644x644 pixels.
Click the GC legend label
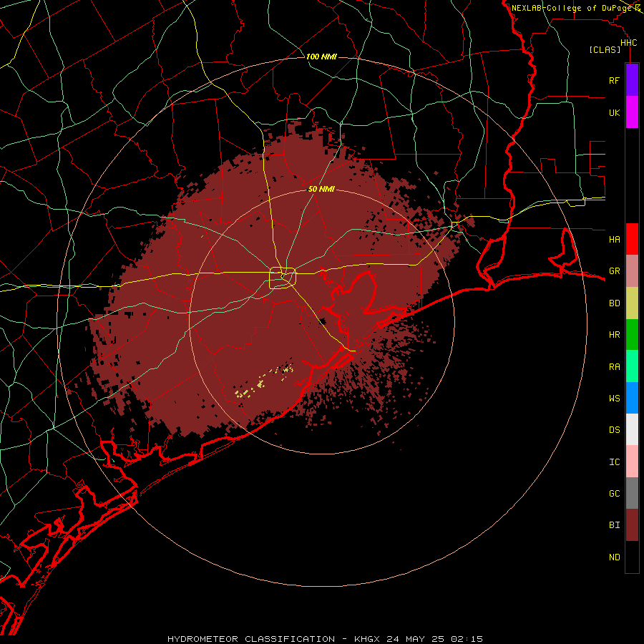[x=614, y=493]
